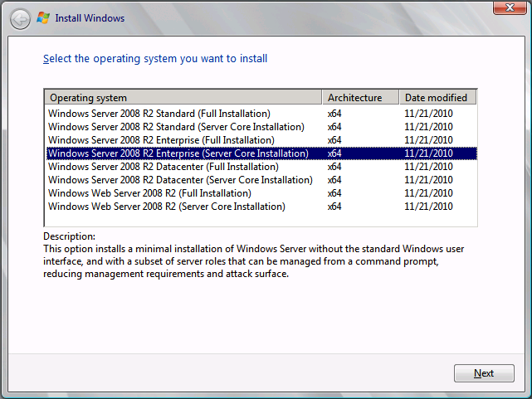The height and width of the screenshot is (399, 532).
Task: Click the Windows flag setup icon
Action: tap(43, 17)
